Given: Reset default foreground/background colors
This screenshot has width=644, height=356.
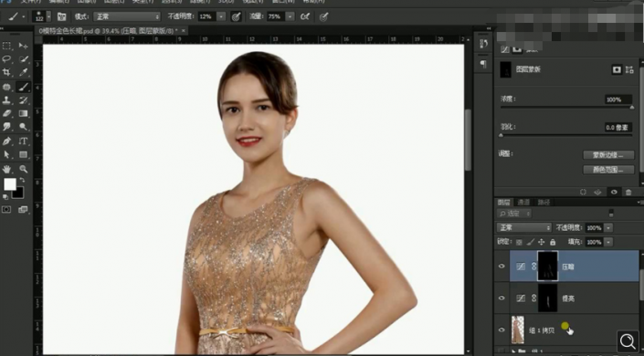Looking at the screenshot, I should pos(5,197).
